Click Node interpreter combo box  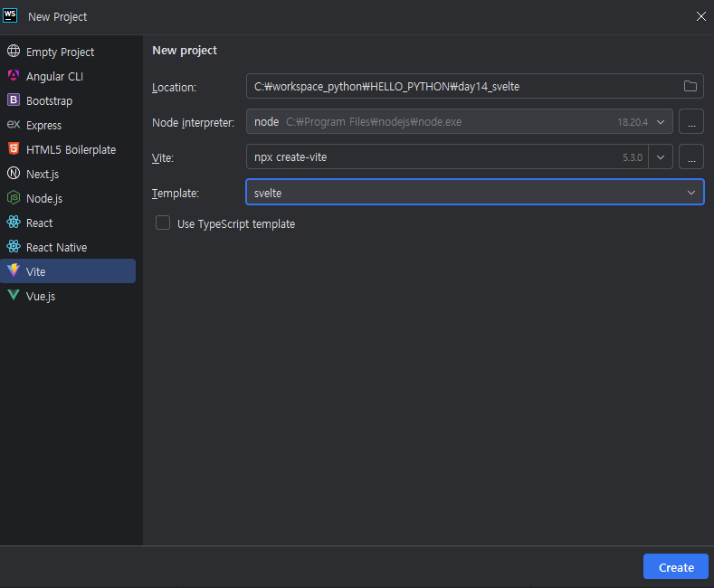pyautogui.click(x=460, y=121)
